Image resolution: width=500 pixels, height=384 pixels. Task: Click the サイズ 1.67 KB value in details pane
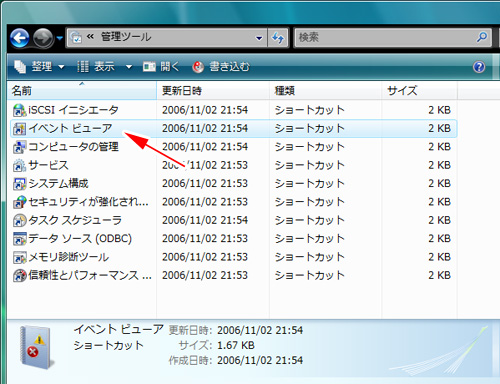point(236,345)
